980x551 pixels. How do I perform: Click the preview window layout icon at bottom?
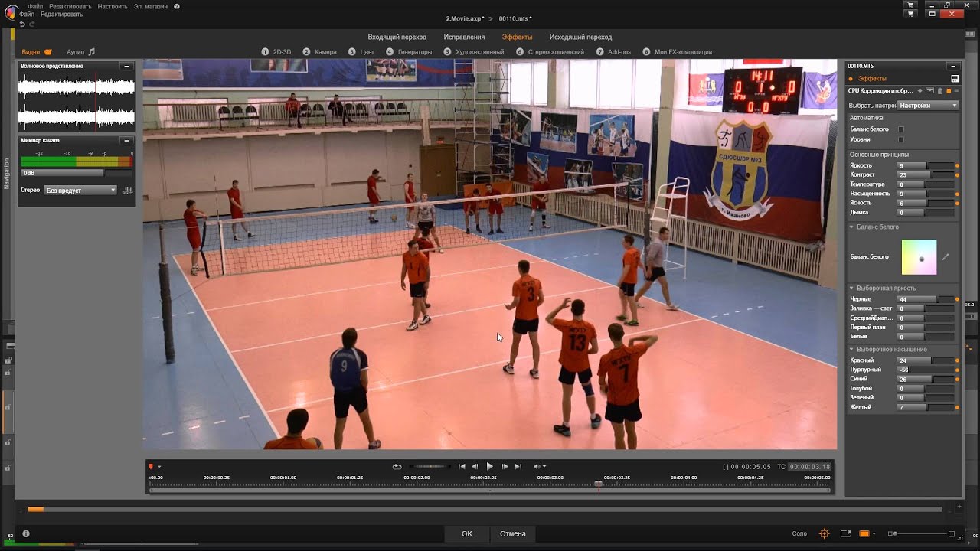click(x=846, y=533)
